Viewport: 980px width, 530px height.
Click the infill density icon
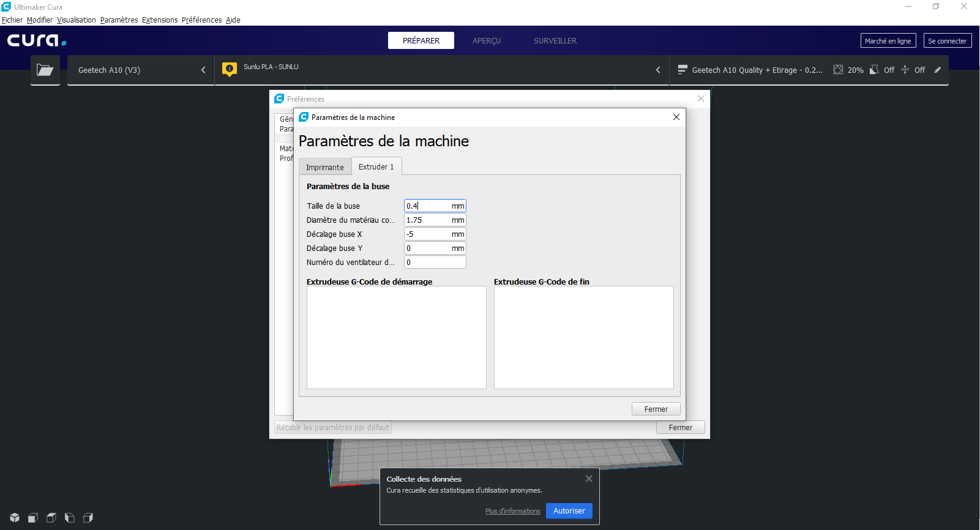point(838,70)
